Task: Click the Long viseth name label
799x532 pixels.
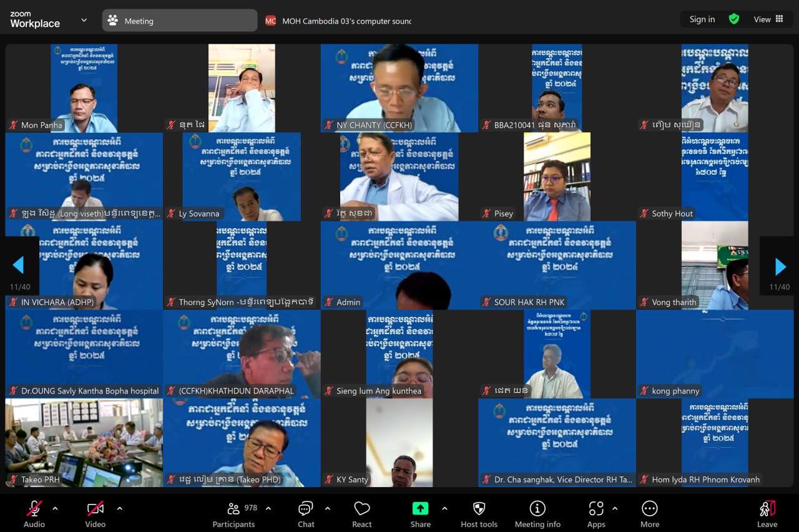Action: (x=91, y=213)
